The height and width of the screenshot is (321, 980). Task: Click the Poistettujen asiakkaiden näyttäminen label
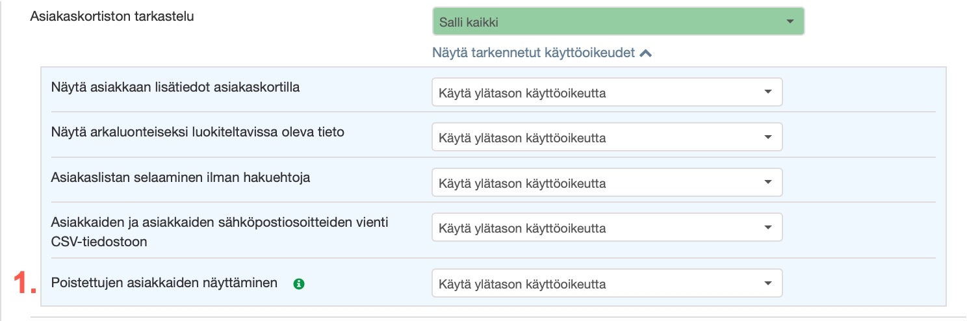[164, 283]
